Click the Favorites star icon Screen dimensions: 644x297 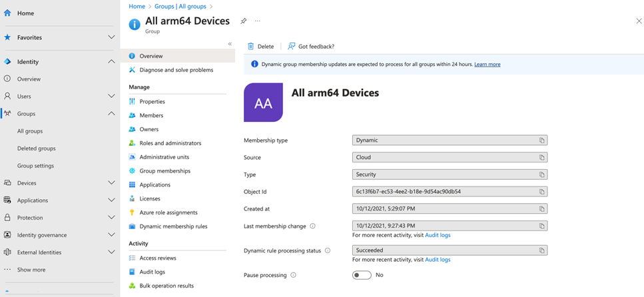pos(7,37)
